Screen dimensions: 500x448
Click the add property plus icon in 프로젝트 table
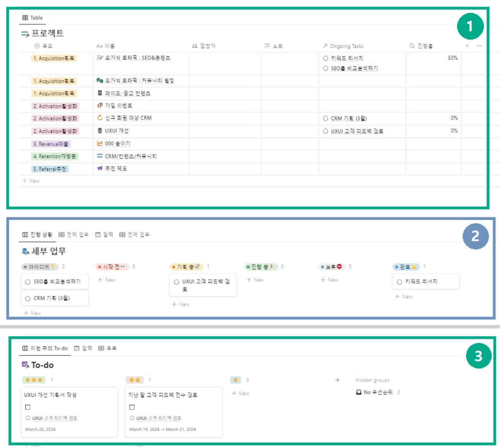(x=467, y=46)
